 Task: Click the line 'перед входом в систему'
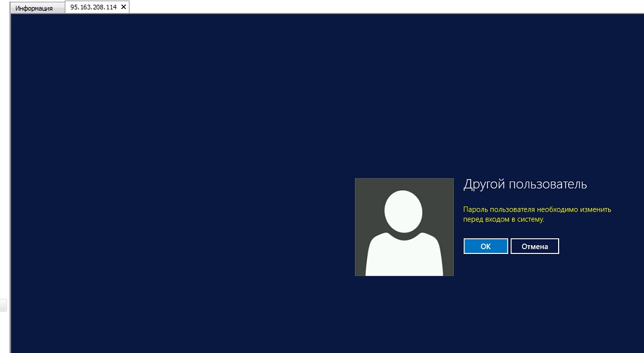504,220
